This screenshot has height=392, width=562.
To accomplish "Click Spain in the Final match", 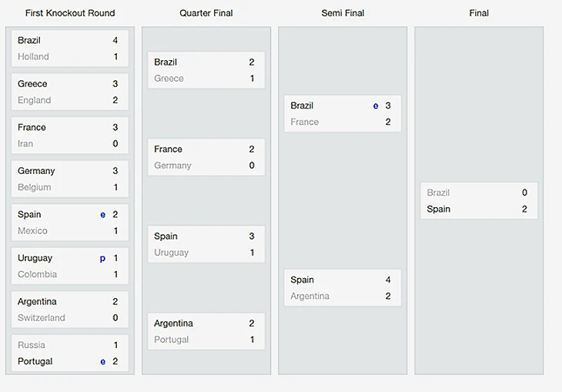I will (x=439, y=209).
